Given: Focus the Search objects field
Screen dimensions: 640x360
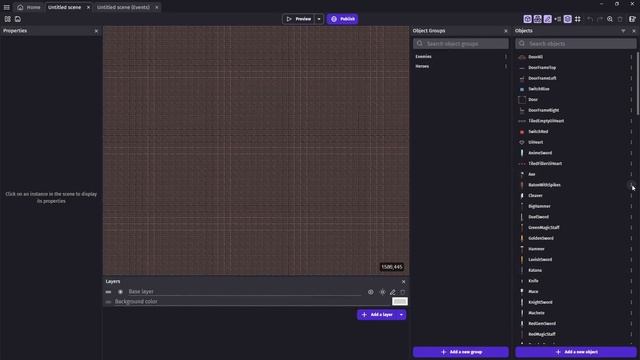Looking at the screenshot, I should (x=576, y=44).
